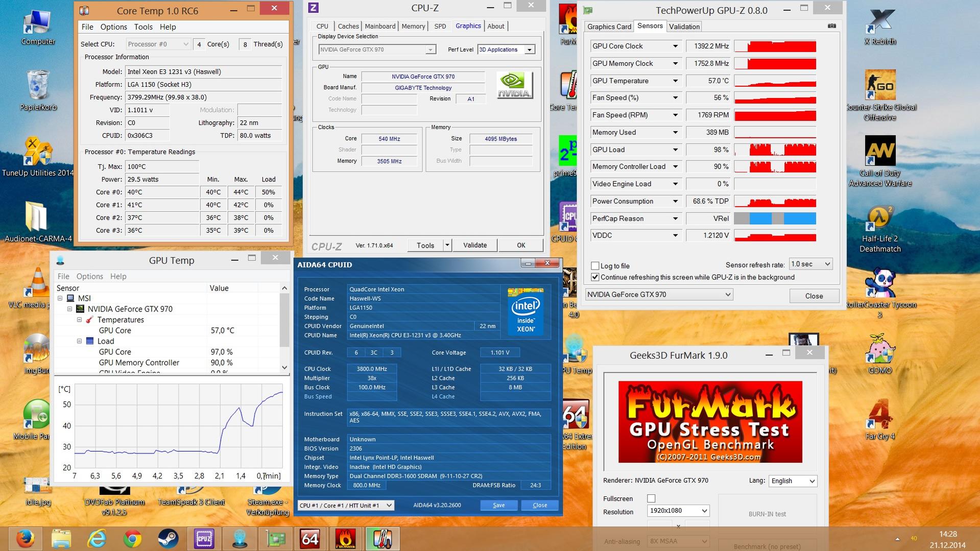Open the X Rebirth desktop shortcut

(880, 28)
